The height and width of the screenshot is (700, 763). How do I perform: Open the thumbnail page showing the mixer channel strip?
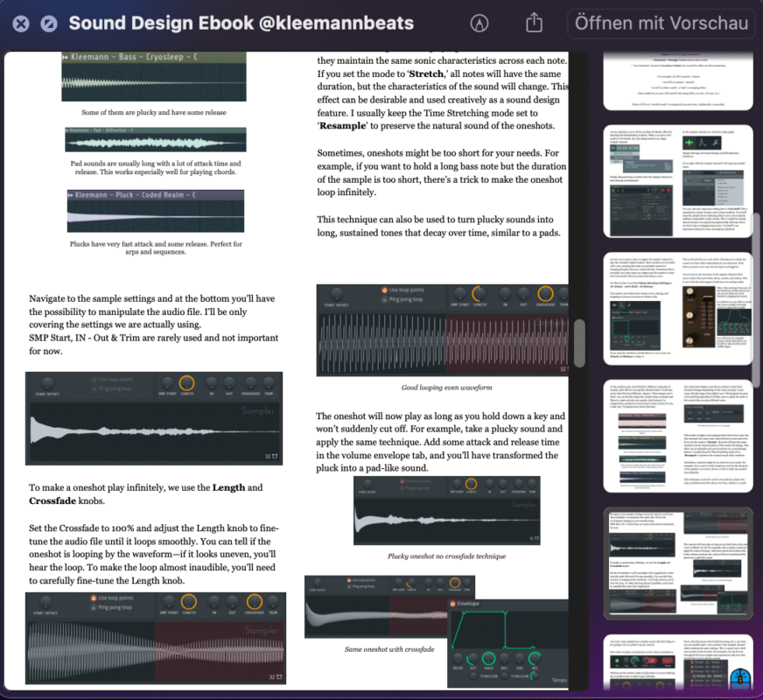tap(677, 308)
